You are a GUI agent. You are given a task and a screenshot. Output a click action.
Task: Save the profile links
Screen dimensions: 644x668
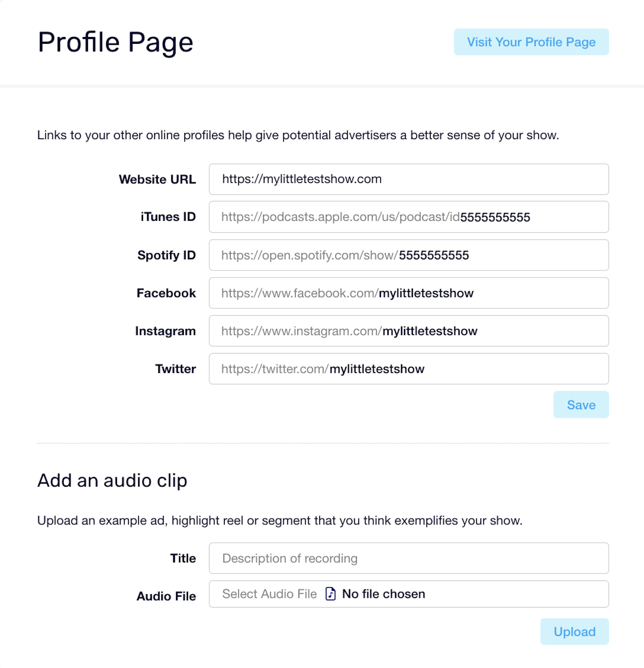click(x=581, y=405)
